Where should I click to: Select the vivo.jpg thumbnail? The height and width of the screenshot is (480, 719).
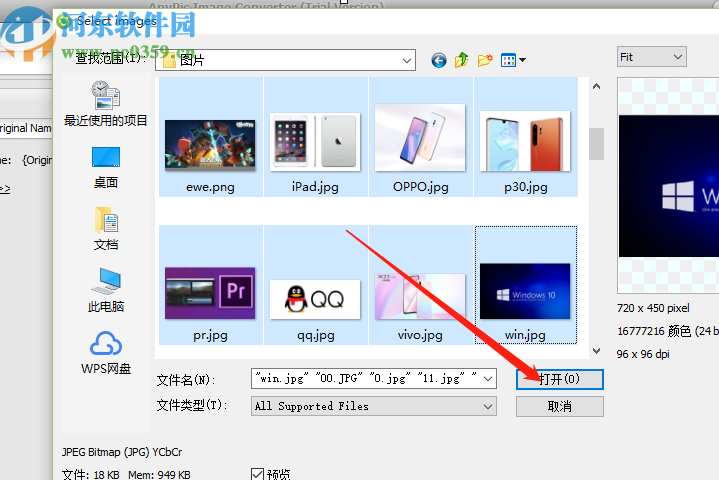click(x=420, y=296)
